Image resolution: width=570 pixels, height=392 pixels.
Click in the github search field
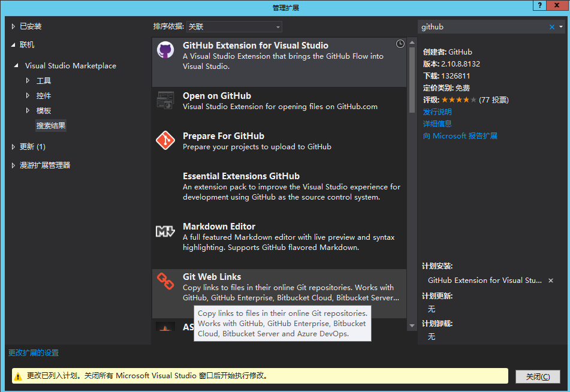(484, 27)
